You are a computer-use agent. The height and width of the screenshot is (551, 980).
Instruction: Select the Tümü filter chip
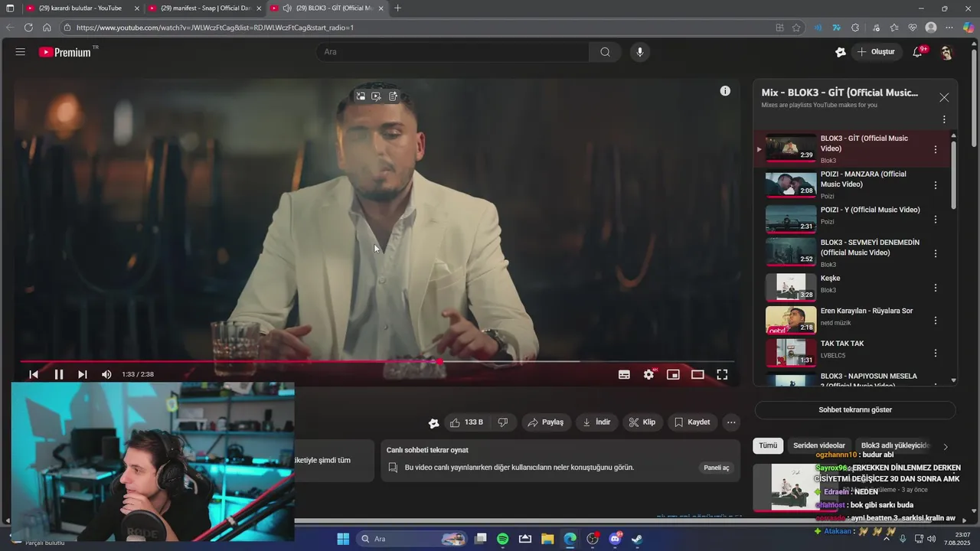[x=768, y=445]
